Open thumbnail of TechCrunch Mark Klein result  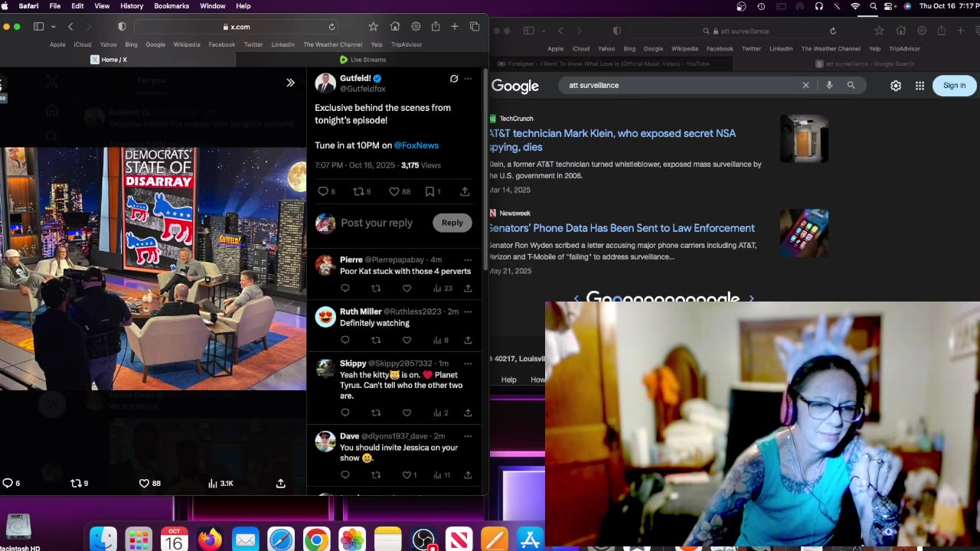[x=804, y=139]
